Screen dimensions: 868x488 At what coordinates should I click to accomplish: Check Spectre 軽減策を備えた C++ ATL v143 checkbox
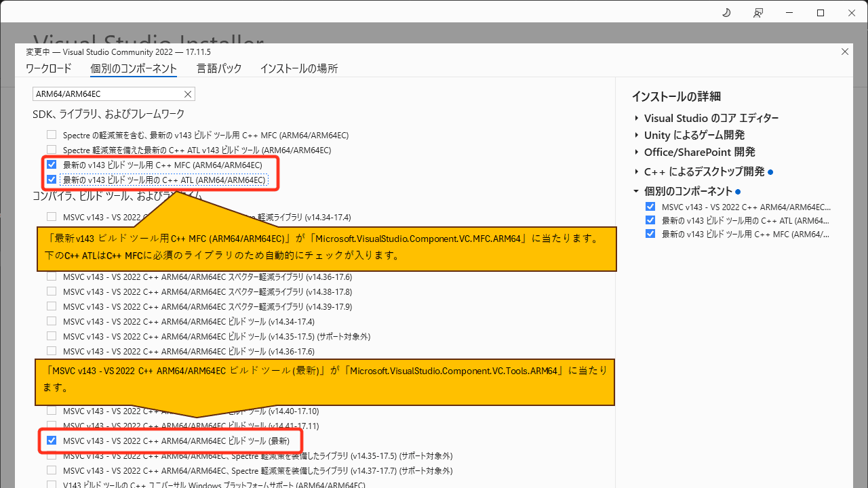click(x=52, y=149)
